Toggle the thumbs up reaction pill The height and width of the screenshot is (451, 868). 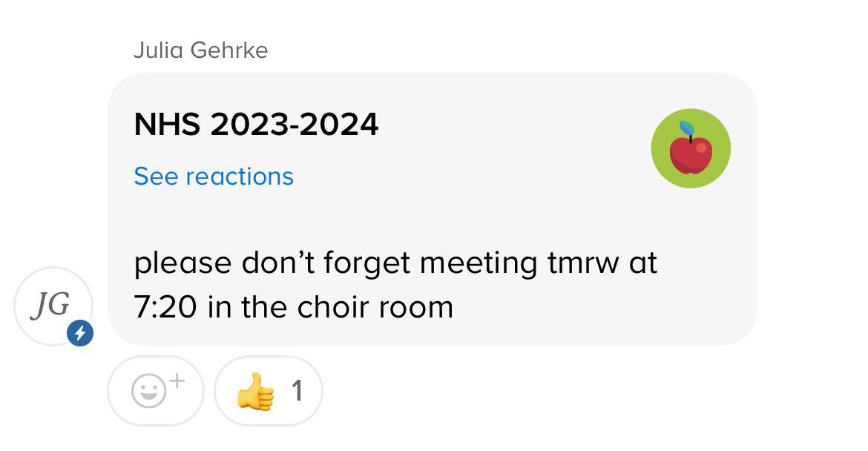tap(269, 391)
